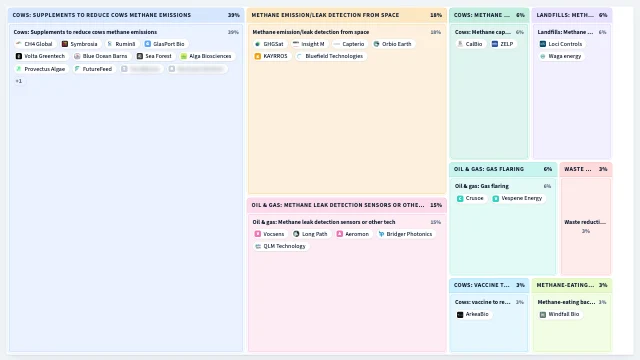
Task: Select the Methane emission/leak detection from space header
Action: click(x=347, y=15)
